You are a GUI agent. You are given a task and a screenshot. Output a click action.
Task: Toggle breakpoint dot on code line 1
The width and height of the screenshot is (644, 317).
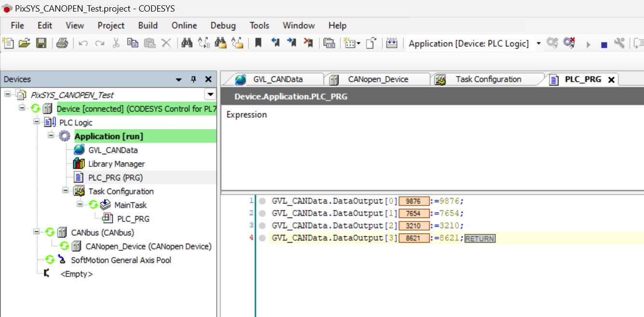[x=262, y=201]
